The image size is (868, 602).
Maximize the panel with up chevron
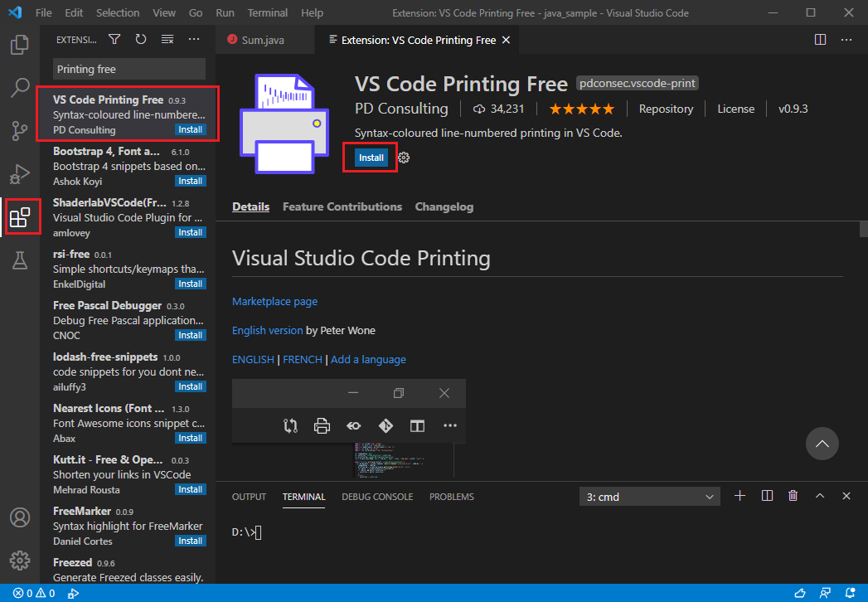(820, 496)
